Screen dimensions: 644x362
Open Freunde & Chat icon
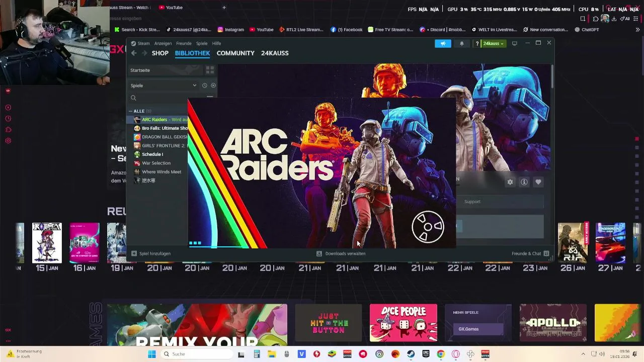point(546,253)
